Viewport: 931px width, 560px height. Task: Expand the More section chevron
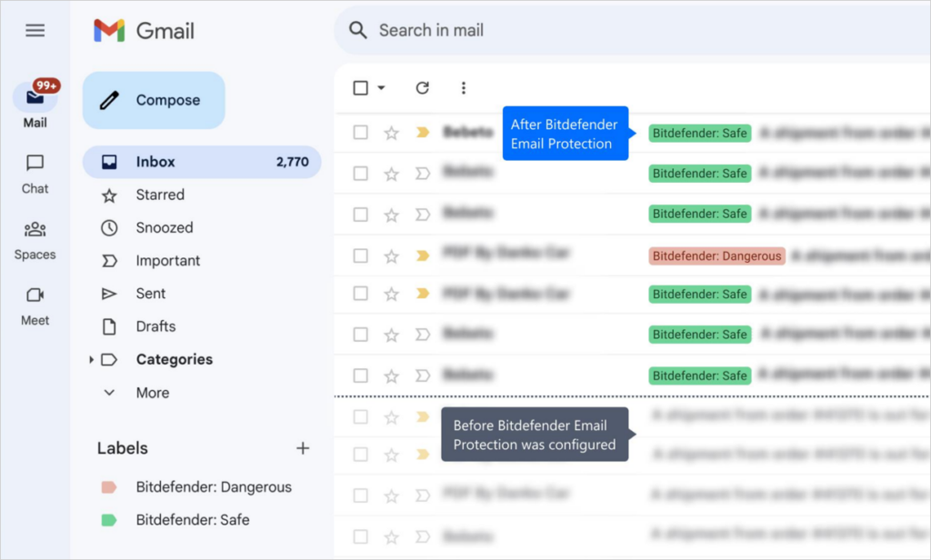click(109, 393)
